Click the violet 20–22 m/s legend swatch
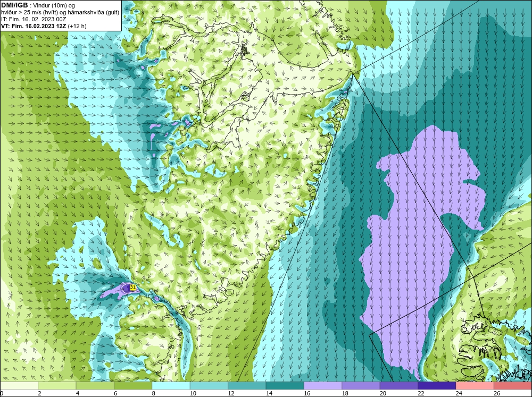This screenshot has height=397, width=532. 399,386
